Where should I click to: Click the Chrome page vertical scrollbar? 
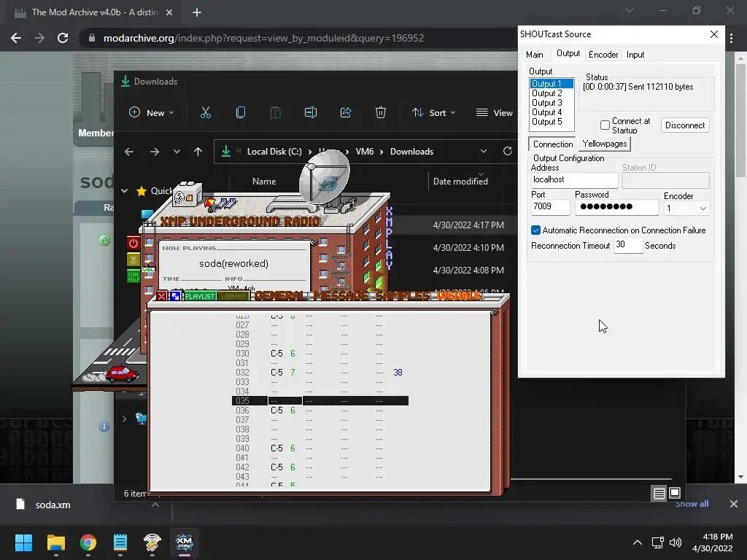click(x=740, y=120)
